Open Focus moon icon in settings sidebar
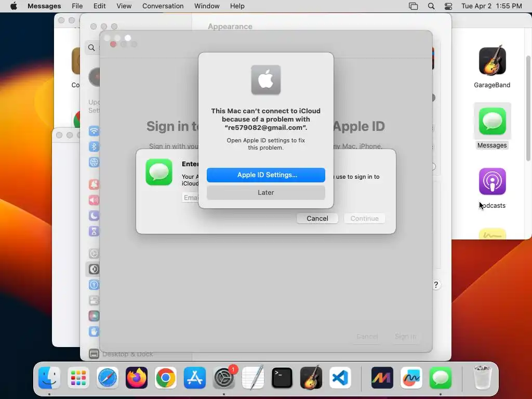This screenshot has height=399, width=532. (94, 216)
